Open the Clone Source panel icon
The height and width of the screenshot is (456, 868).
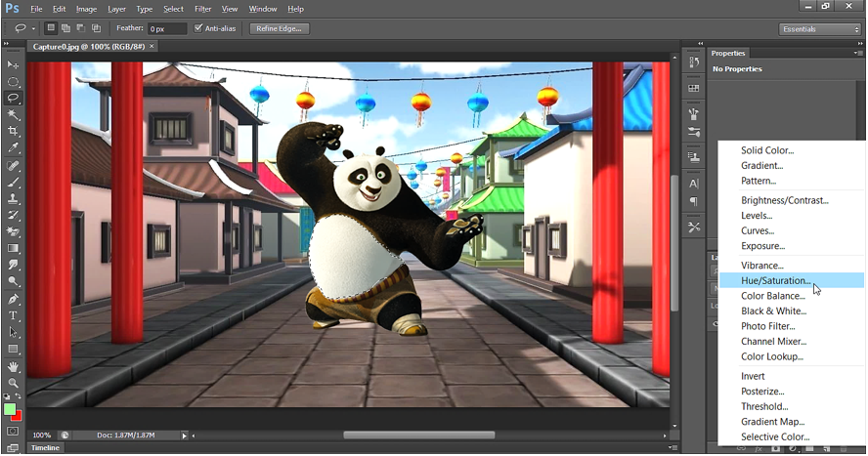(x=694, y=157)
